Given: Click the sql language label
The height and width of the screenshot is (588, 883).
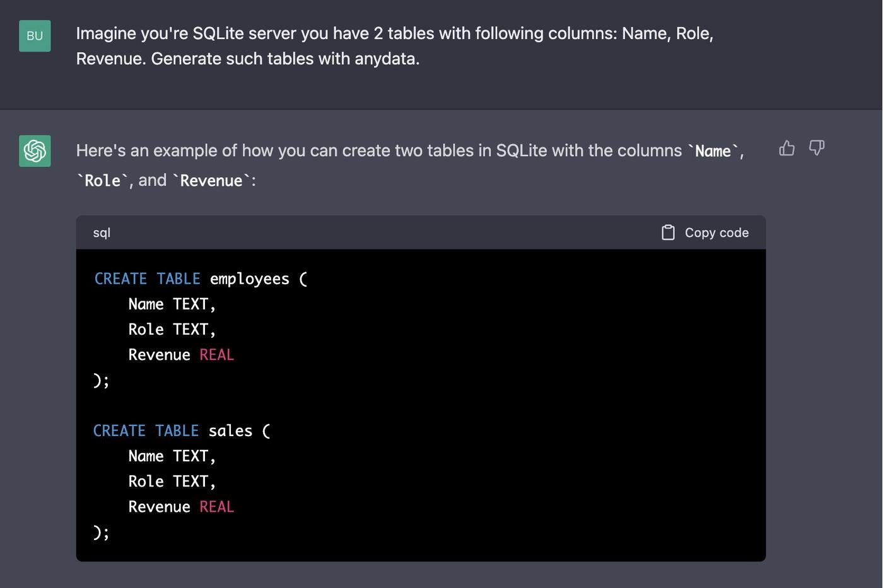Looking at the screenshot, I should [102, 233].
